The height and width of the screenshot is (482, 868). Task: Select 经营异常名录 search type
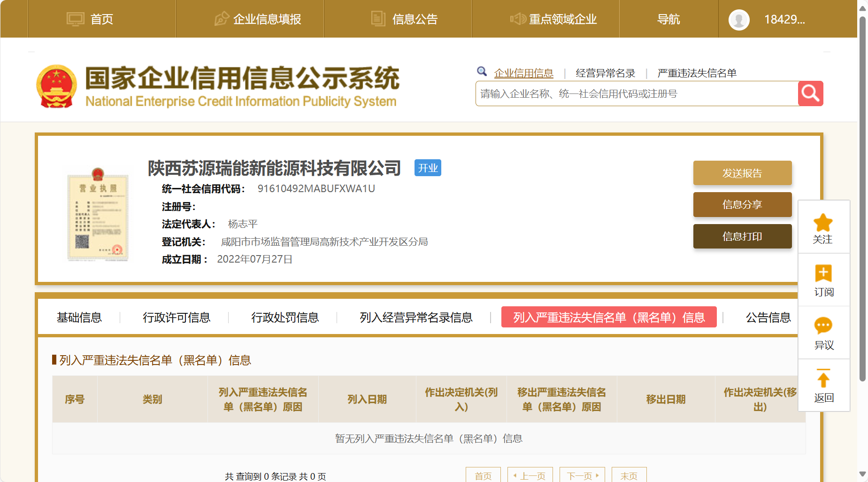click(x=606, y=73)
